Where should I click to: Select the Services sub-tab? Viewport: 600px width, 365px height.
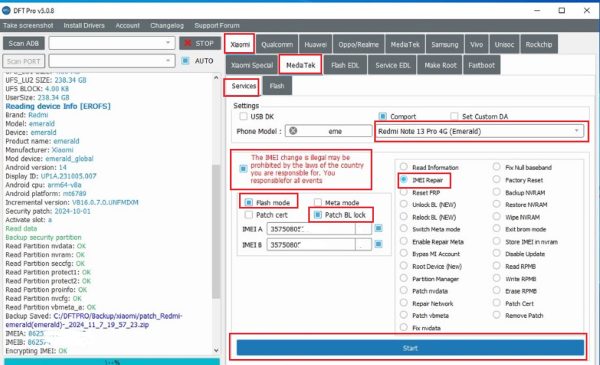(x=243, y=86)
